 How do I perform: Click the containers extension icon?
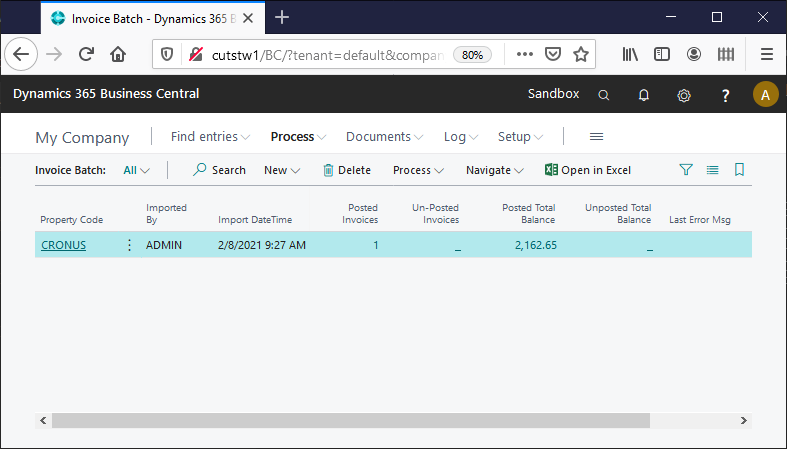tap(726, 54)
